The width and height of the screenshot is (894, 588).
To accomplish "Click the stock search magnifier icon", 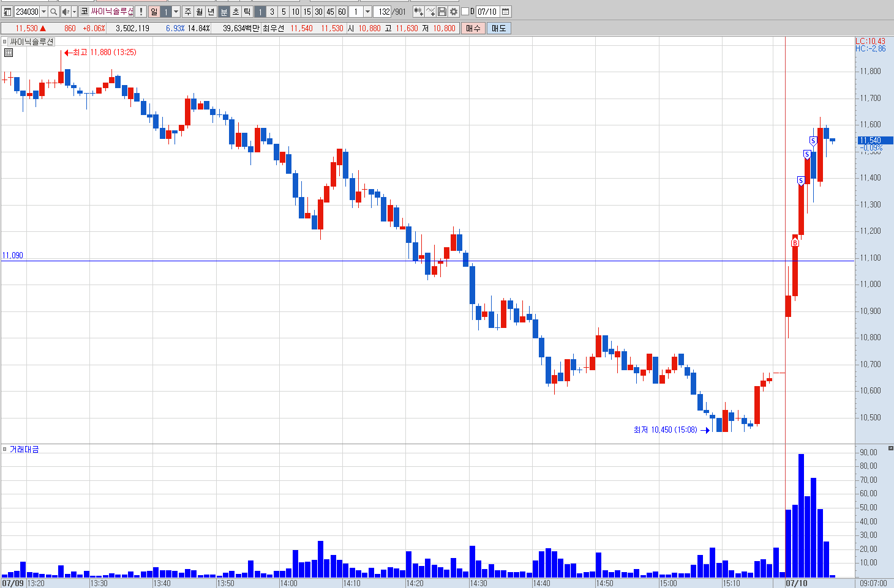I will [x=53, y=12].
